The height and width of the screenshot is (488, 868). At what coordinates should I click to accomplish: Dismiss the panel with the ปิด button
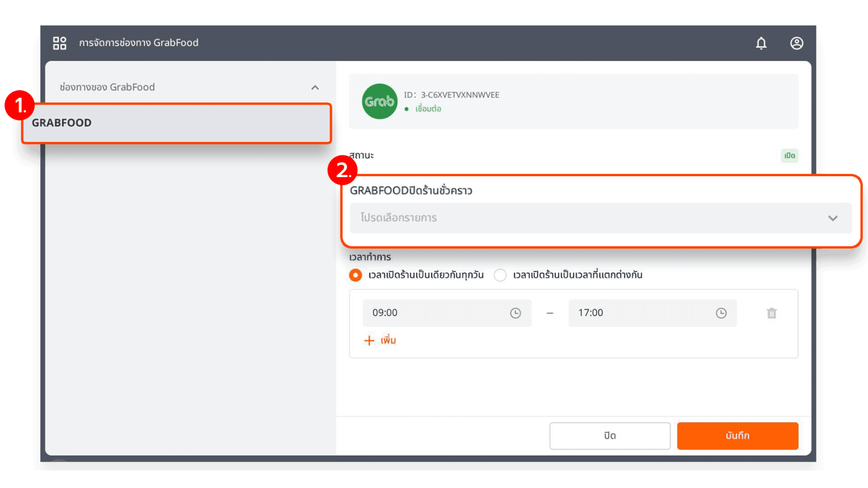[x=610, y=436]
